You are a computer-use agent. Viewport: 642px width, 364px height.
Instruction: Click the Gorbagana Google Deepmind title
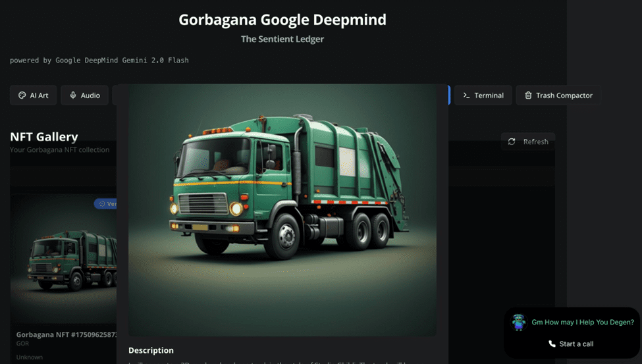coord(282,20)
